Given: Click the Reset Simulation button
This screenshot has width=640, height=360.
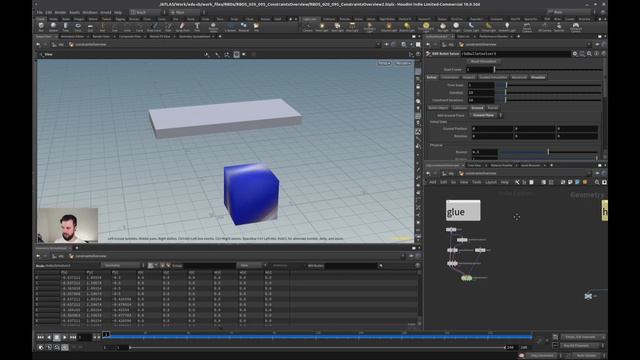Looking at the screenshot, I should (x=484, y=62).
